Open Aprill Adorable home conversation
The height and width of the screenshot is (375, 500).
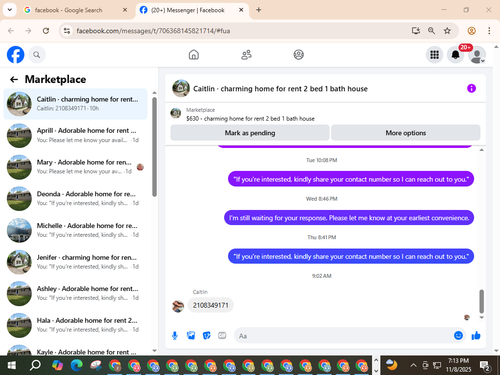click(x=75, y=135)
